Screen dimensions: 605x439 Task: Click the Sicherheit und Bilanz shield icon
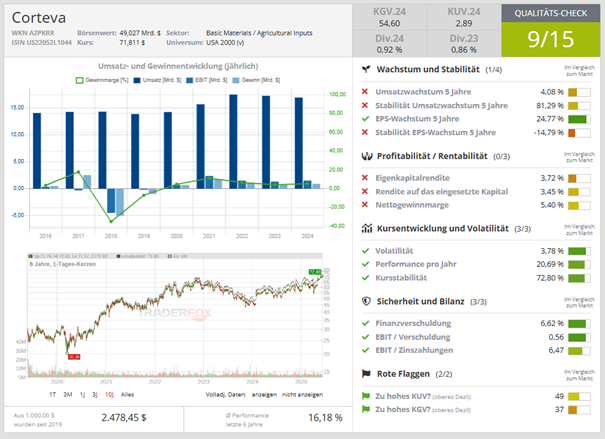click(x=366, y=301)
